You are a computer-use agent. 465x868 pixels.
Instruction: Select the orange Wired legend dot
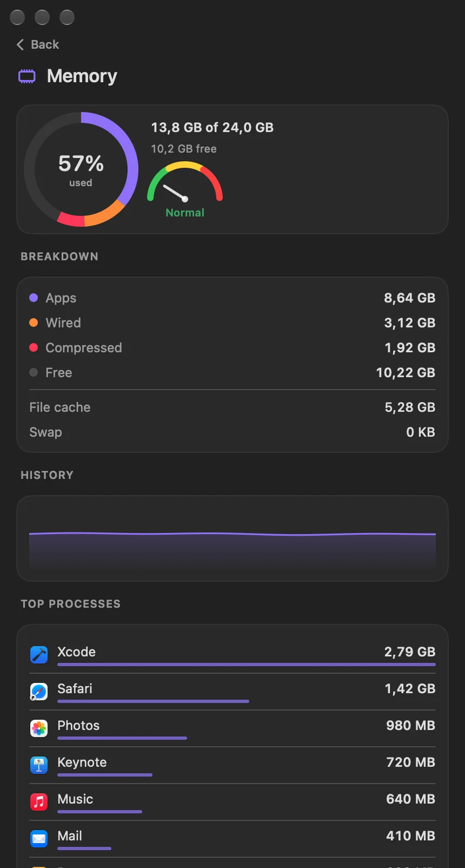(x=34, y=323)
